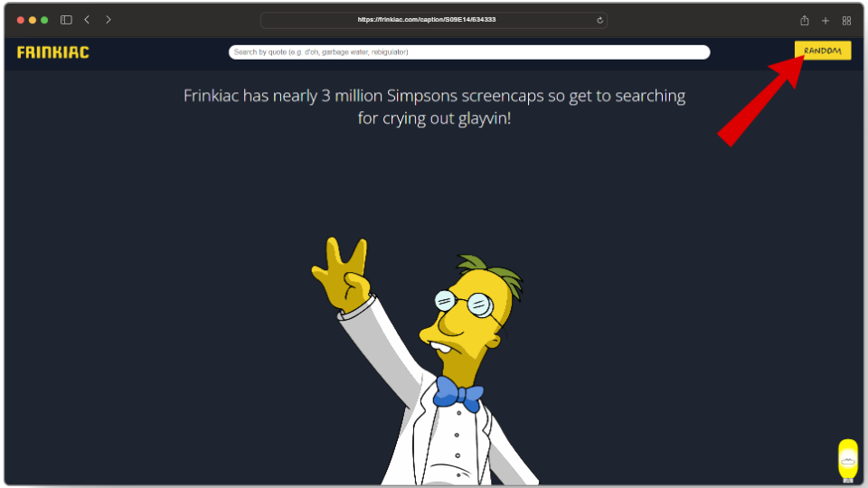Focus the Search by quote field
The image size is (868, 488).
click(469, 52)
